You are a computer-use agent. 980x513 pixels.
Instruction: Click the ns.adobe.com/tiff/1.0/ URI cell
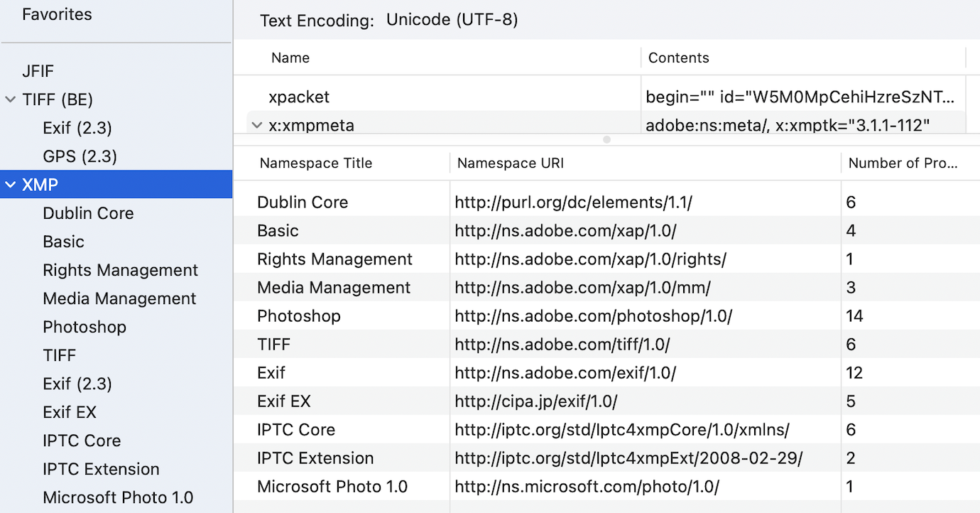562,344
